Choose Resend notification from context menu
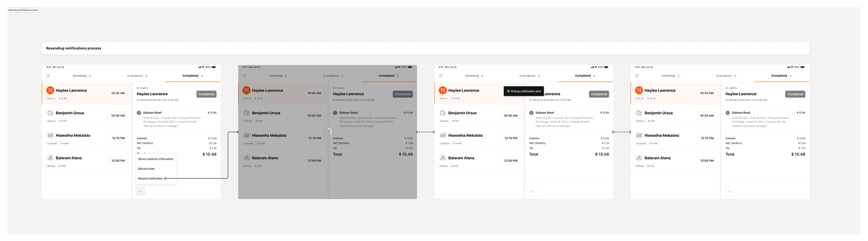 tap(156, 178)
